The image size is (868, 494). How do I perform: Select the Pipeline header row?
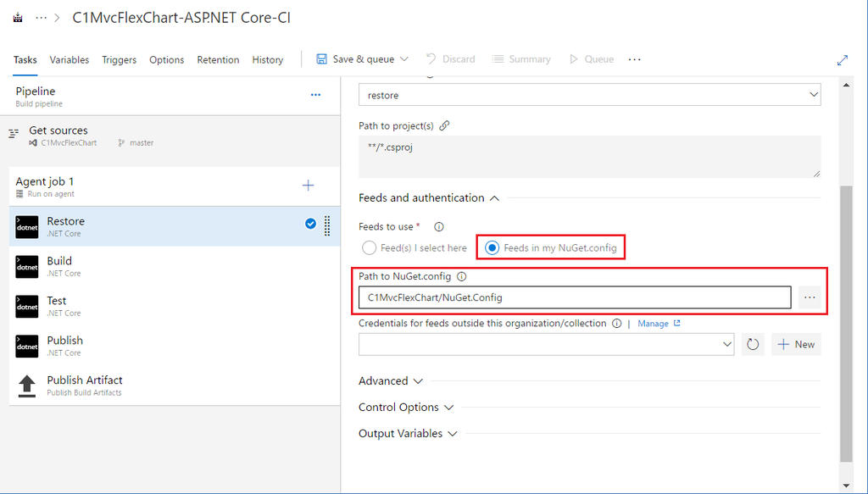[x=170, y=97]
